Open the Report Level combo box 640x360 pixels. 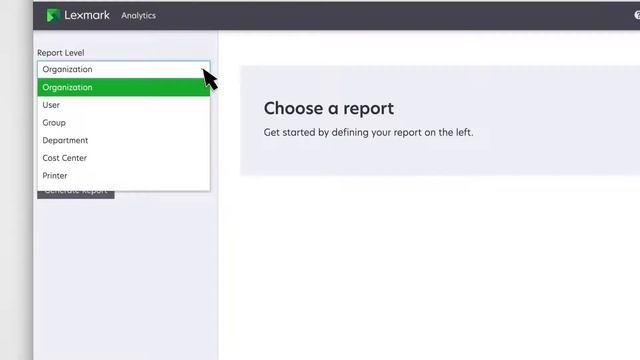click(124, 69)
